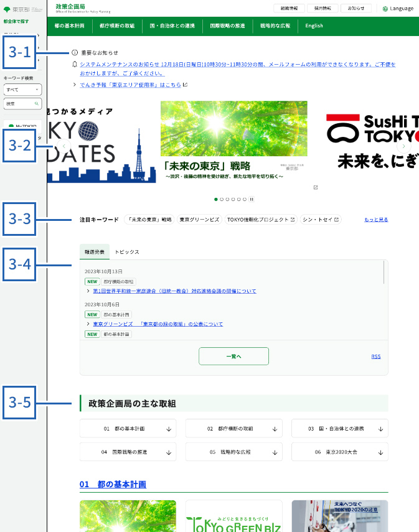Image resolution: width=419 pixels, height=532 pixels.
Task: Click the TOKYO強靭化プロジェクト keyword chip
Action: pos(261,220)
